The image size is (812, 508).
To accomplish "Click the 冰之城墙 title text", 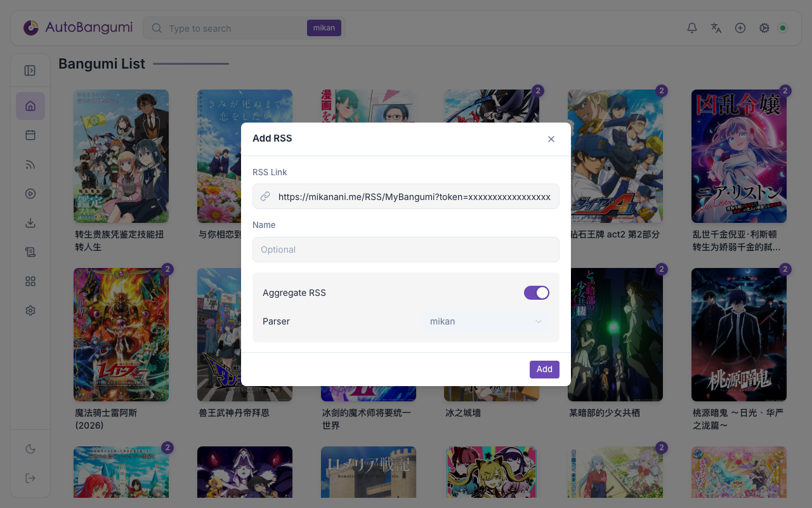I will coord(463,413).
